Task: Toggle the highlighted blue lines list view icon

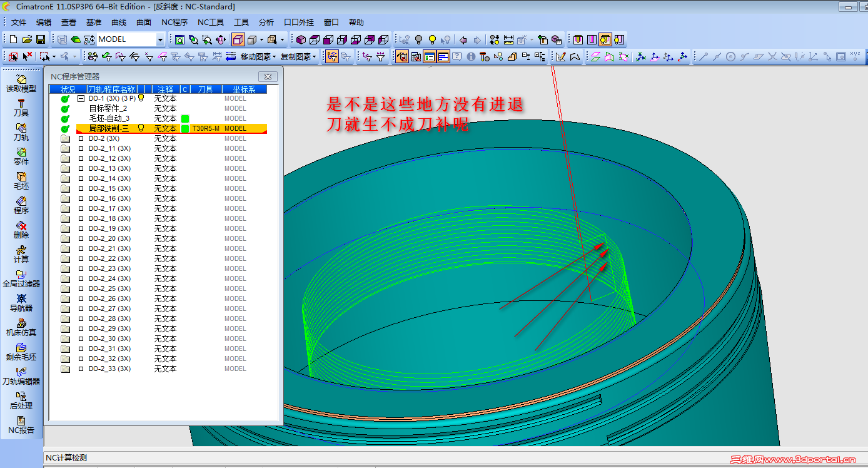Action: click(443, 57)
